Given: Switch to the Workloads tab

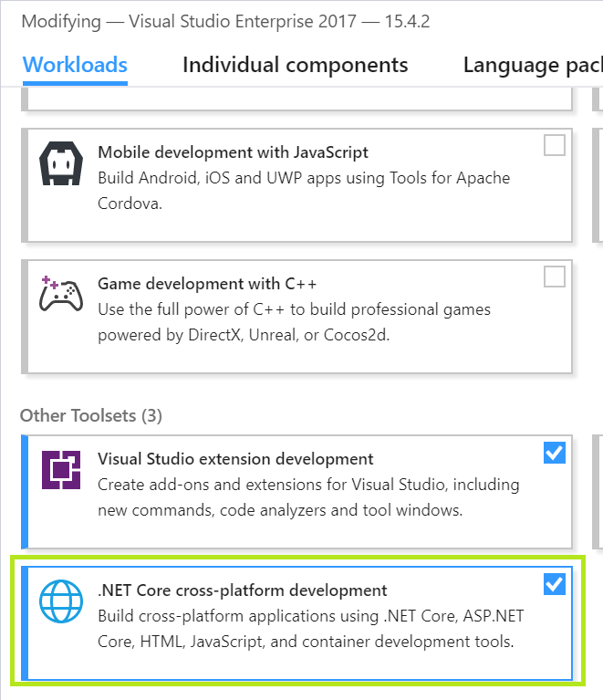Looking at the screenshot, I should pyautogui.click(x=75, y=65).
